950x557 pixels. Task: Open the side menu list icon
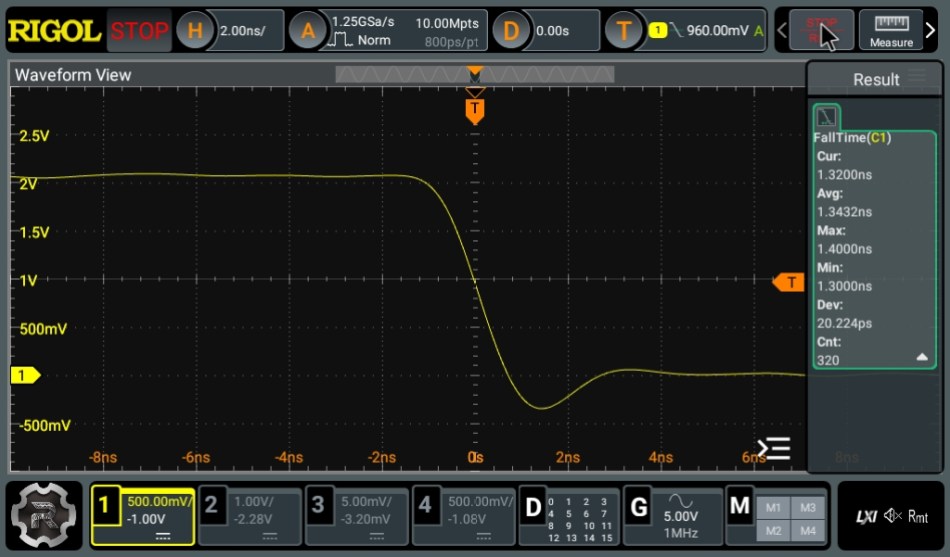774,449
